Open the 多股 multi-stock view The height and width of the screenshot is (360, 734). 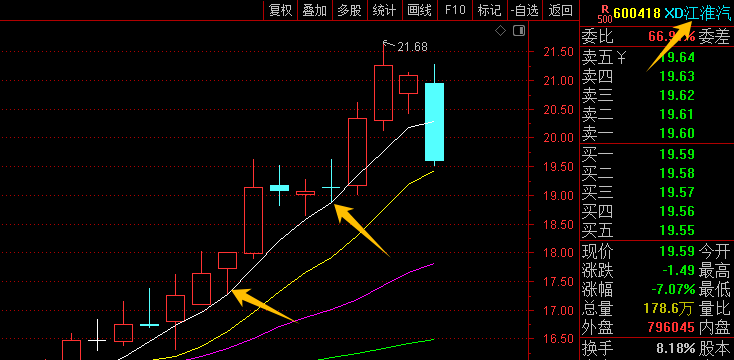[349, 10]
